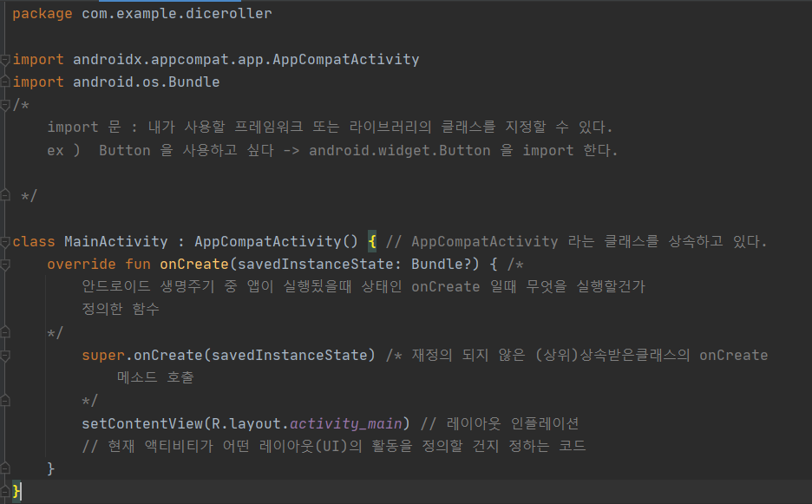Click comment '// 레이아웃 인플레이션'
Viewport: 812px width, 504px height.
tap(499, 423)
